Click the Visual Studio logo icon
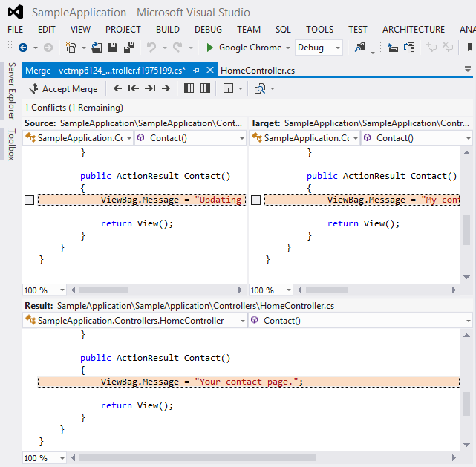Viewport: 476px width, 467px height. click(16, 12)
